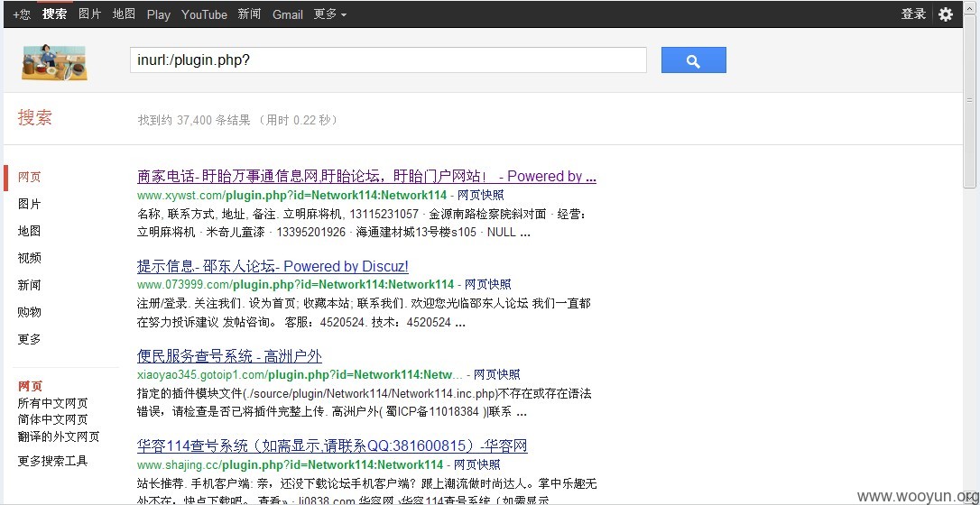Screen dimensions: 980x505
Task: Open the +您 link in top bar
Action: pos(22,14)
